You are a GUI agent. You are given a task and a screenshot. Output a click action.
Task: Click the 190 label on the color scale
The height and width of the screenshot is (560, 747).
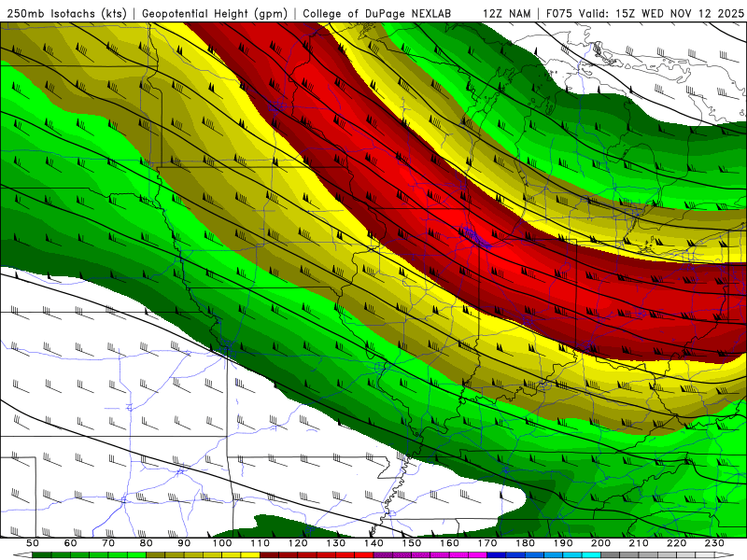[563, 543]
